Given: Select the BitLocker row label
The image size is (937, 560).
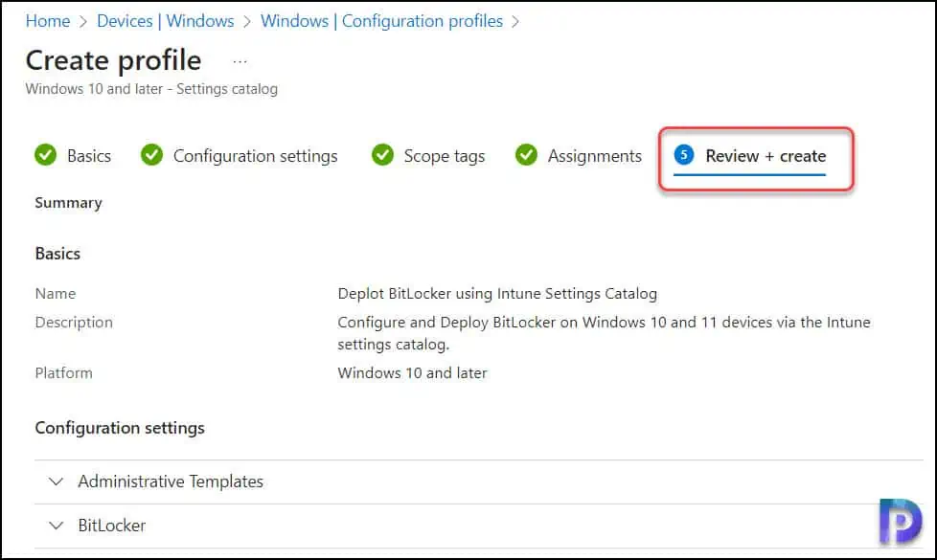Looking at the screenshot, I should point(112,526).
